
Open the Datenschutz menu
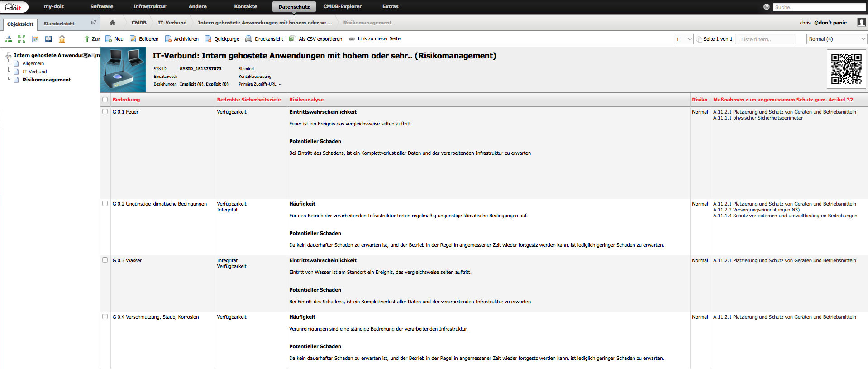tap(294, 7)
